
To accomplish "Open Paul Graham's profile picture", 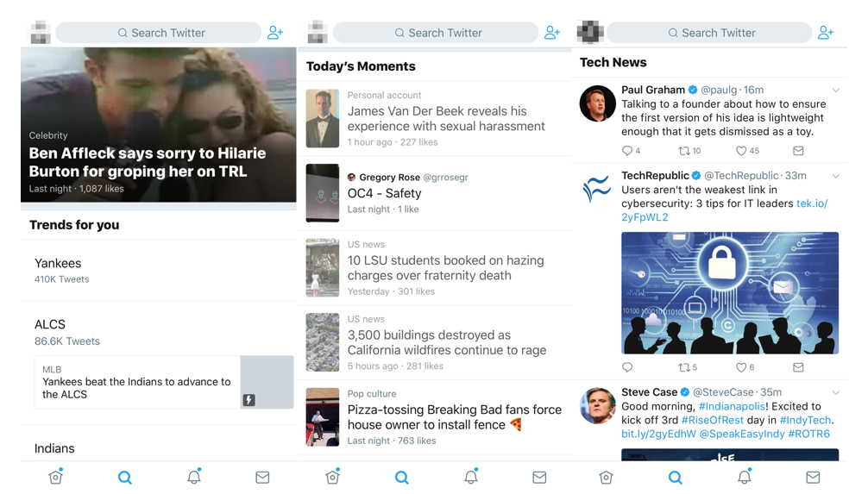I will [x=598, y=103].
